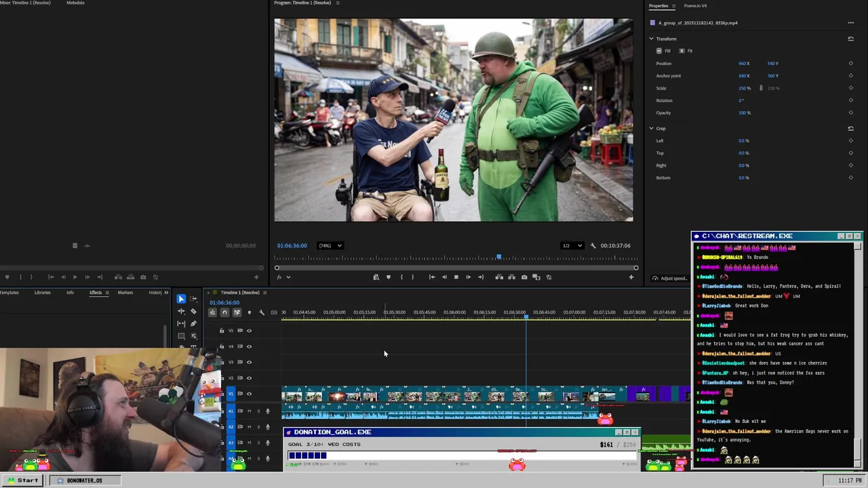Click the Fit button in Transform

[686, 51]
